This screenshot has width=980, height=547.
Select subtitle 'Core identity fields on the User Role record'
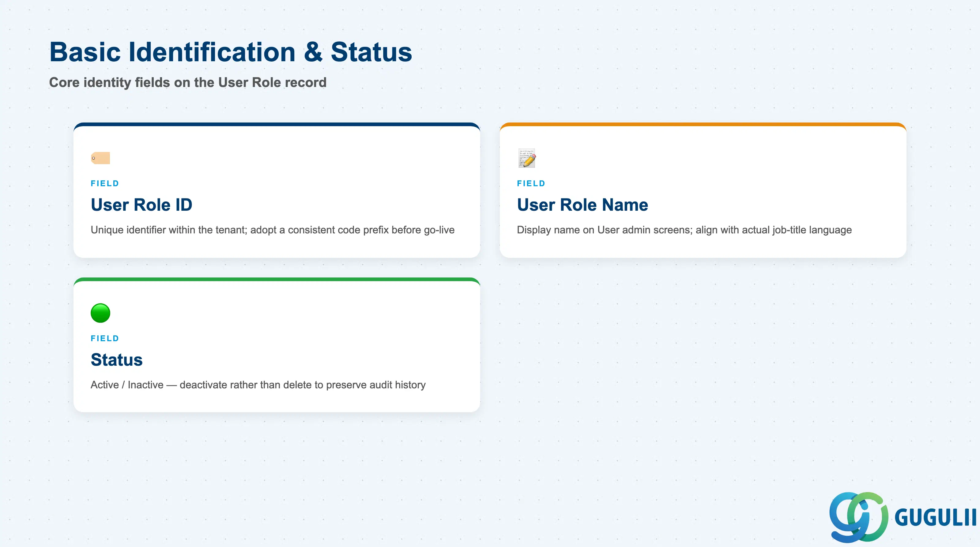pos(188,83)
